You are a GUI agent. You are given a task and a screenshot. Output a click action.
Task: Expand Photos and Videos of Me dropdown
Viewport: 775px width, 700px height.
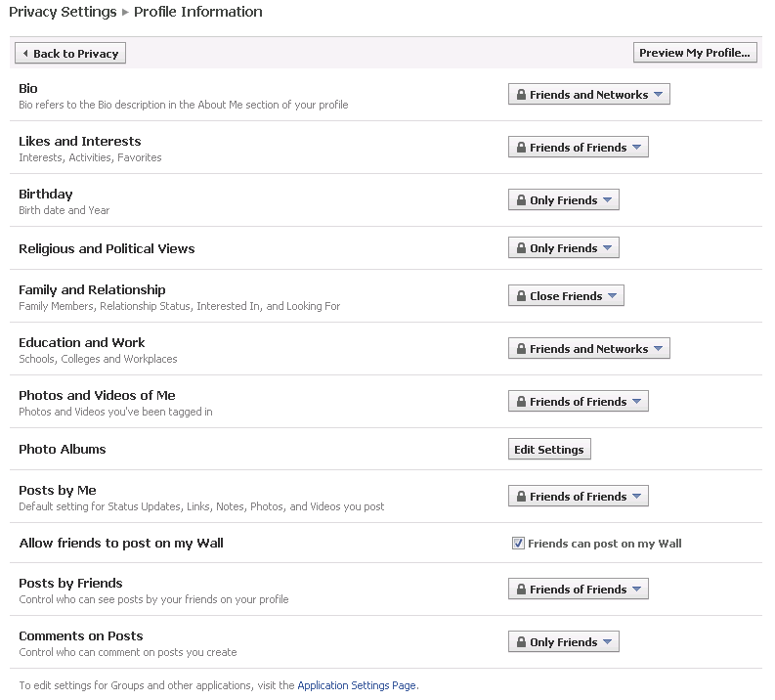point(579,402)
